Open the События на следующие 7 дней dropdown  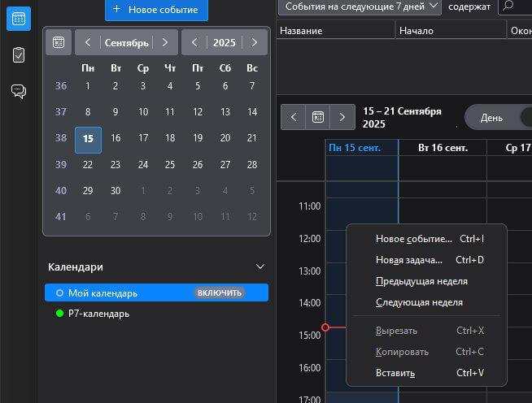coord(360,6)
